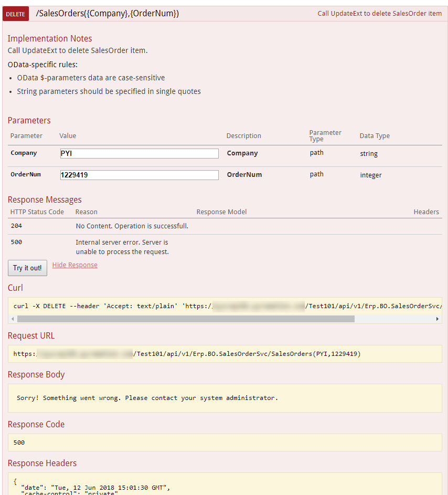The image size is (448, 495).
Task: Click the Request URL text ending in SalesOrders(PYI,1229419)
Action: pyautogui.click(x=187, y=354)
